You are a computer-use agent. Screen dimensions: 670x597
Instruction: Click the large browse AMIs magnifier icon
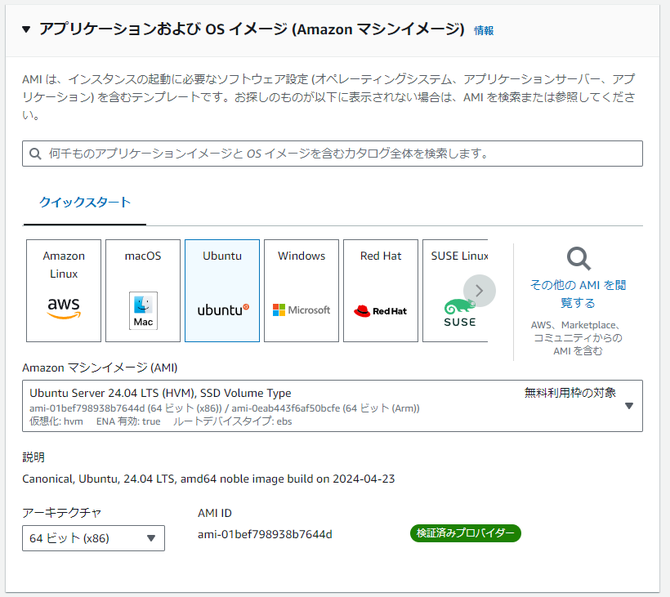tap(579, 259)
